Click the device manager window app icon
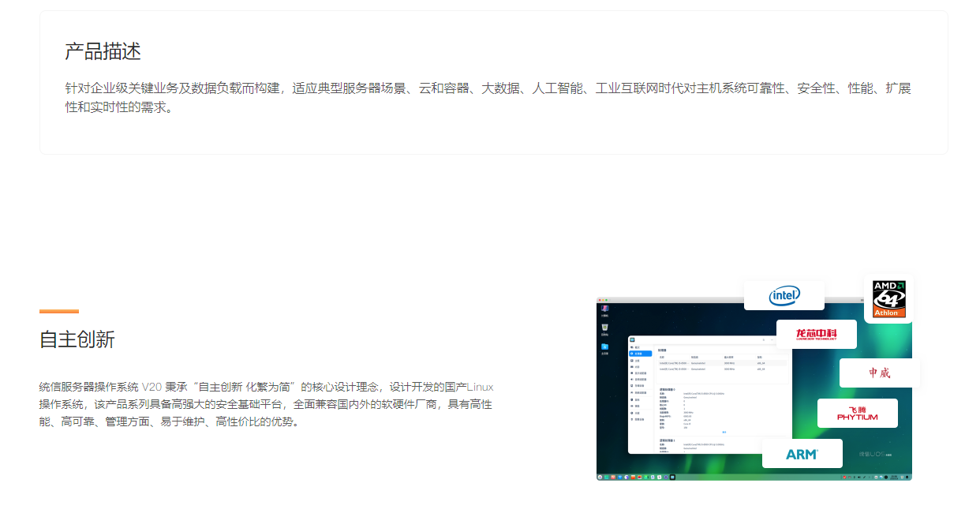980x517 pixels. click(632, 340)
